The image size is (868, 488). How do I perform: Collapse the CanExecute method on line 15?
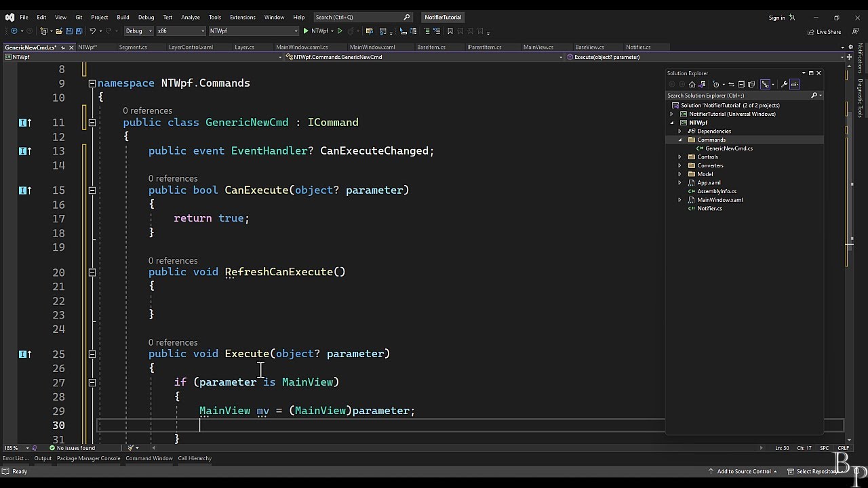point(92,190)
